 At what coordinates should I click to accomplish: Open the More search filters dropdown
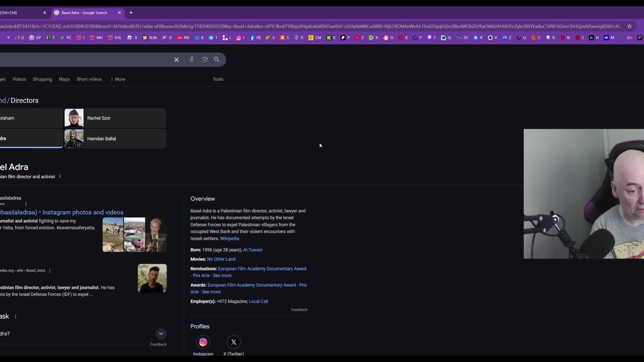pos(118,79)
